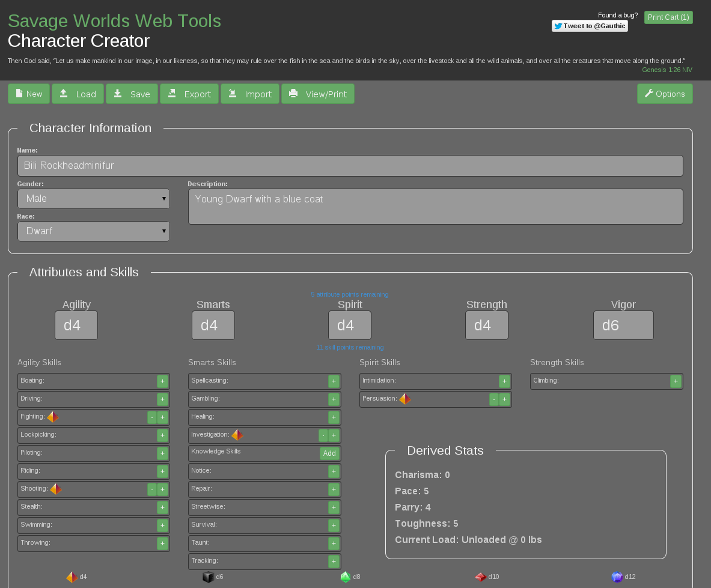
Task: Increase the Persuasion skill
Action: (505, 399)
